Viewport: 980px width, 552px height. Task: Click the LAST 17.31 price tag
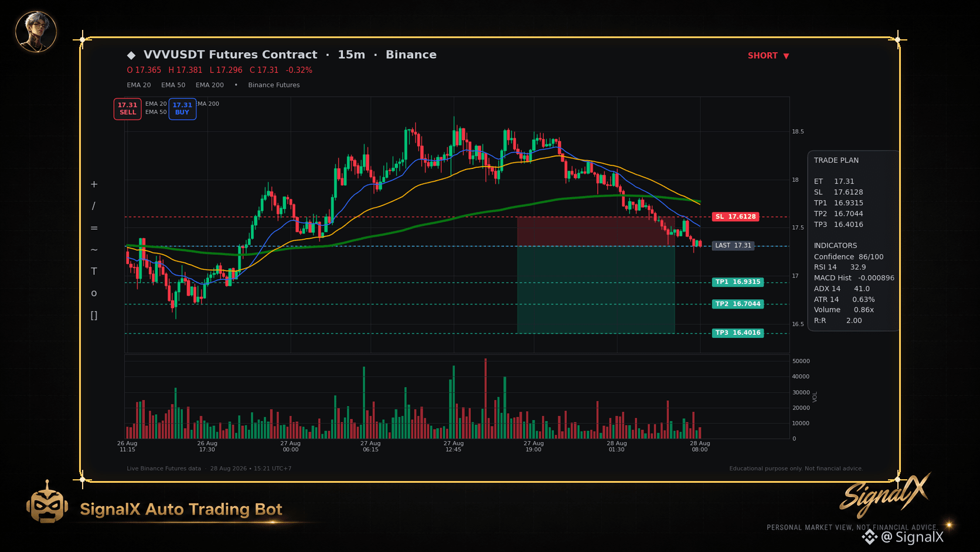click(x=733, y=246)
